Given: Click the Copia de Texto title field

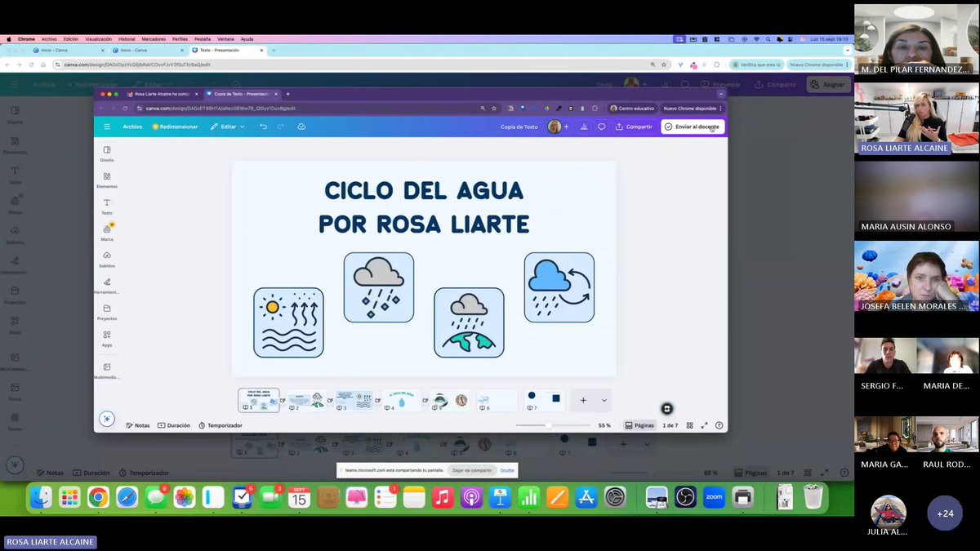Looking at the screenshot, I should pyautogui.click(x=519, y=127).
